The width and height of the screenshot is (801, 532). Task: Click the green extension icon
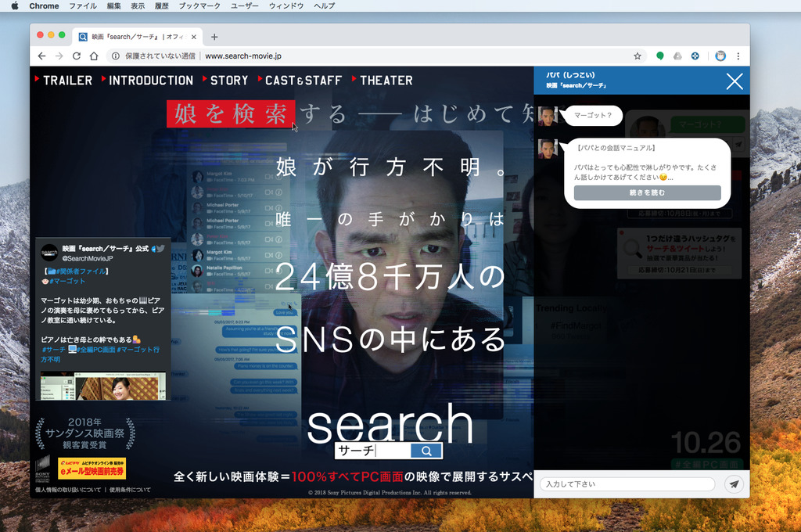[660, 56]
